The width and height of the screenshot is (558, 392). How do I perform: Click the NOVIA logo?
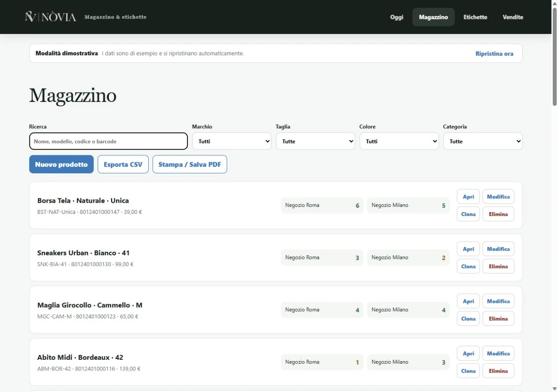point(50,17)
